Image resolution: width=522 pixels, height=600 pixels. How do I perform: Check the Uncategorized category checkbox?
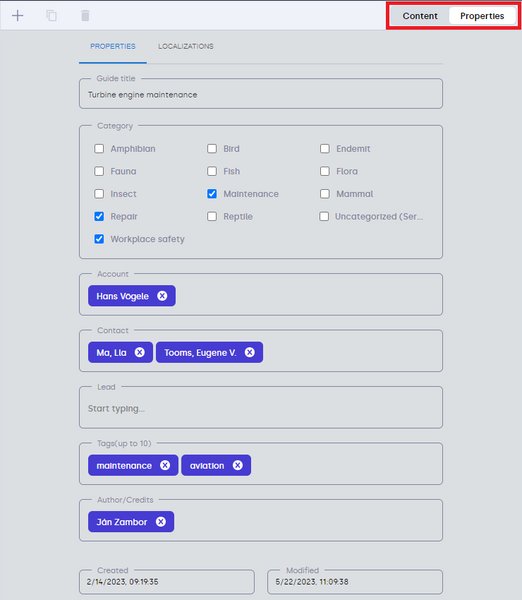(x=324, y=216)
